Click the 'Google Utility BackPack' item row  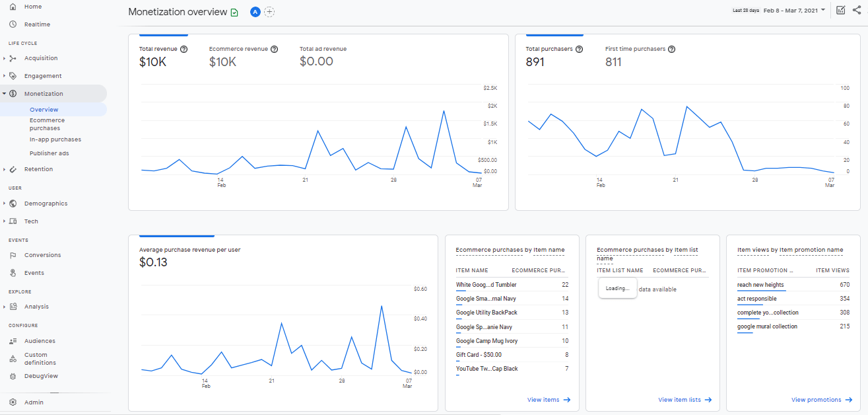pos(512,313)
